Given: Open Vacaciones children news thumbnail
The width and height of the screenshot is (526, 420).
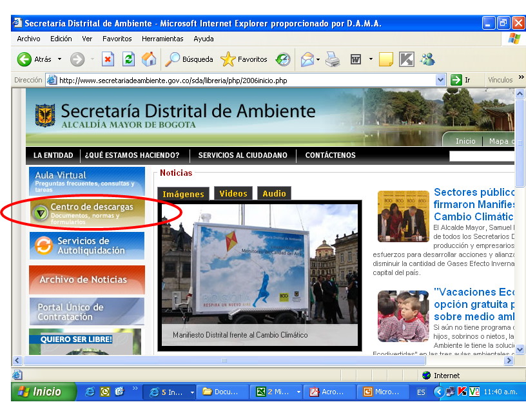Looking at the screenshot, I should [404, 316].
